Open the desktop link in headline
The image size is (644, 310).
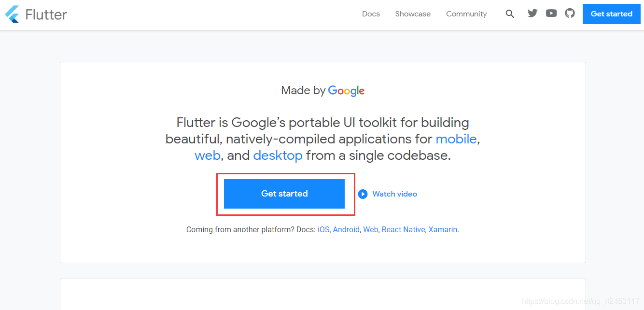tap(278, 155)
